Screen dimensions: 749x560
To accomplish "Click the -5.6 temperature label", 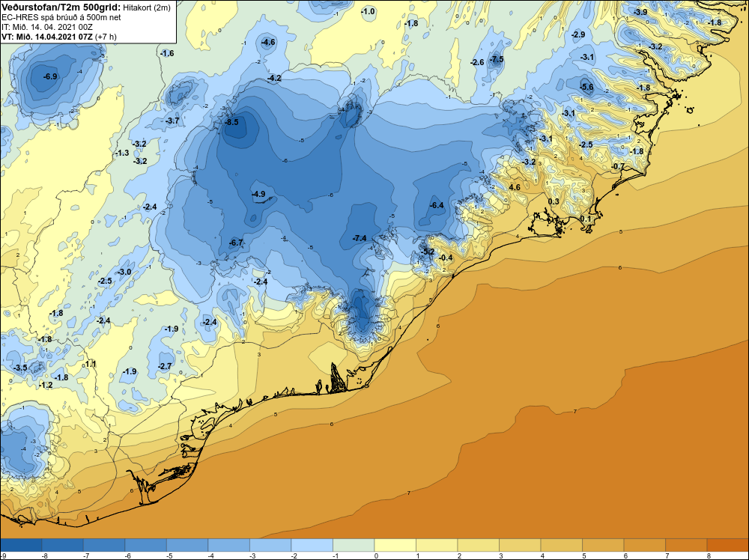I will (586, 87).
